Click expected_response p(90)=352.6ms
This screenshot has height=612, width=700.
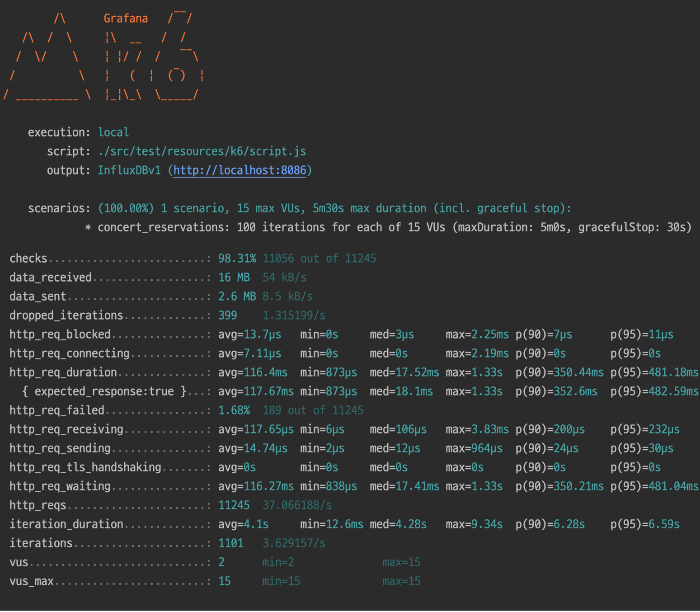pyautogui.click(x=556, y=391)
